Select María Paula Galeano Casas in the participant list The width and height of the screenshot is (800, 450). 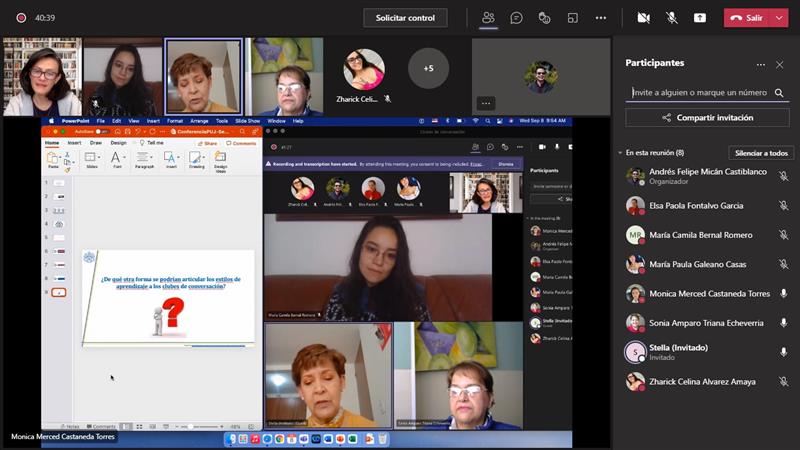point(707,264)
